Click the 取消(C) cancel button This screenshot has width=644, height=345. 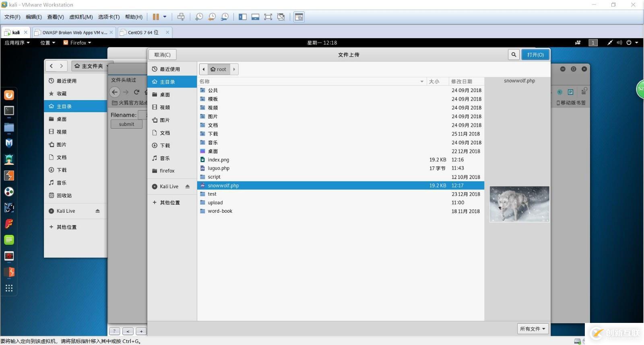tap(163, 55)
